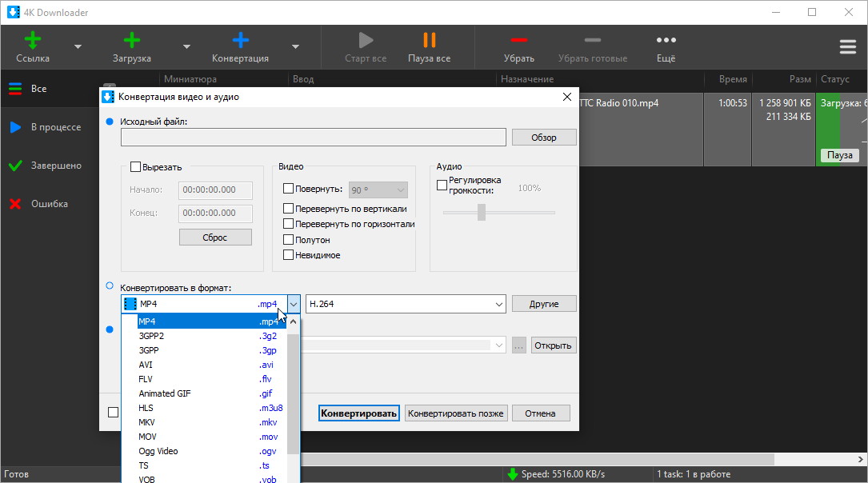Open the hamburger main menu
This screenshot has width=868, height=483.
coord(847,46)
